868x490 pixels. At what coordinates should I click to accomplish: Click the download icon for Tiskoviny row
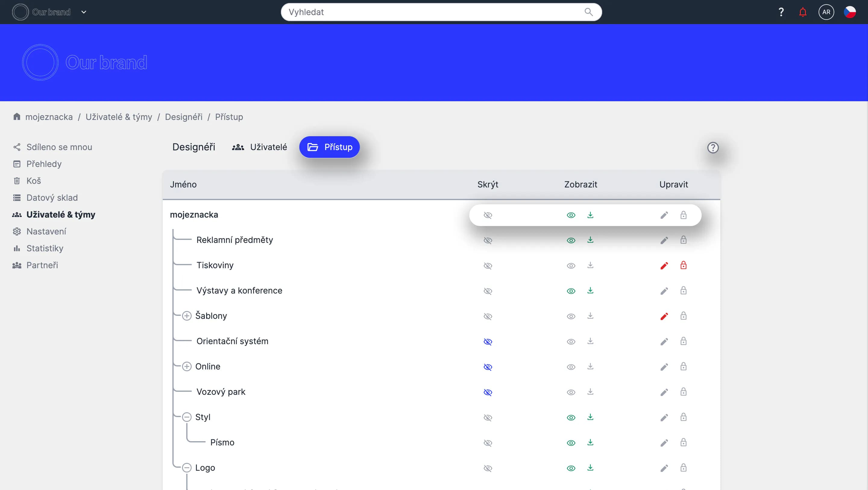click(x=590, y=265)
